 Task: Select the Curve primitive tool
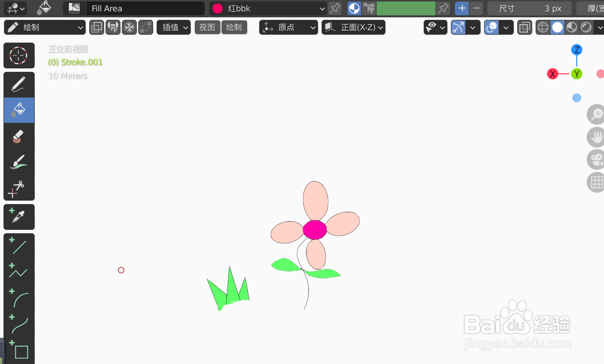click(19, 323)
